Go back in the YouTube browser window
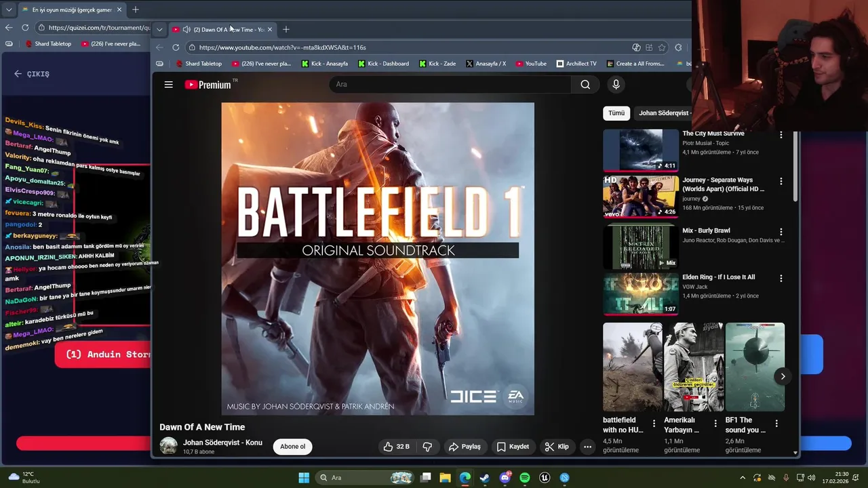Image resolution: width=868 pixels, height=488 pixels. point(159,47)
